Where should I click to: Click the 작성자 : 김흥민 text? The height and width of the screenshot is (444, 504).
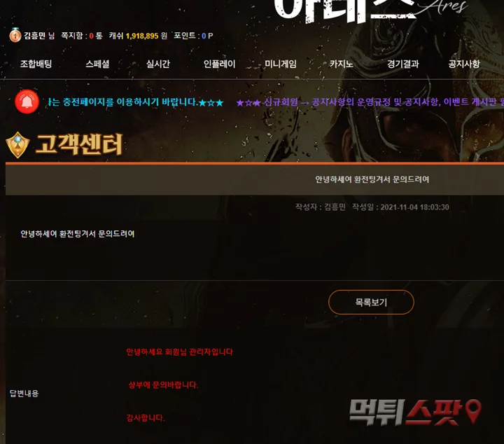click(321, 207)
